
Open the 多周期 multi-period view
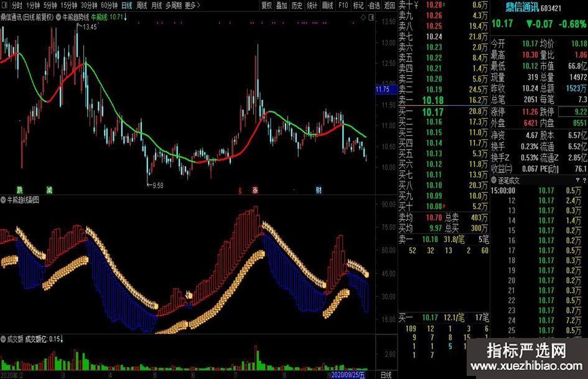(x=174, y=5)
